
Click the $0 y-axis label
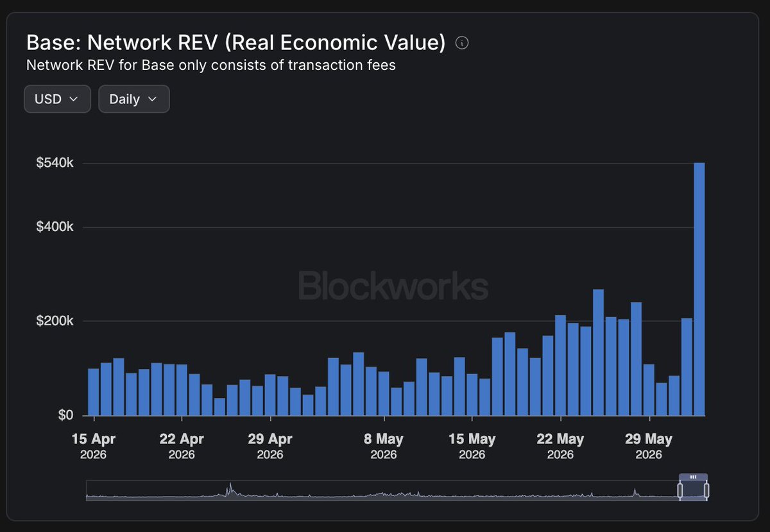coord(65,415)
